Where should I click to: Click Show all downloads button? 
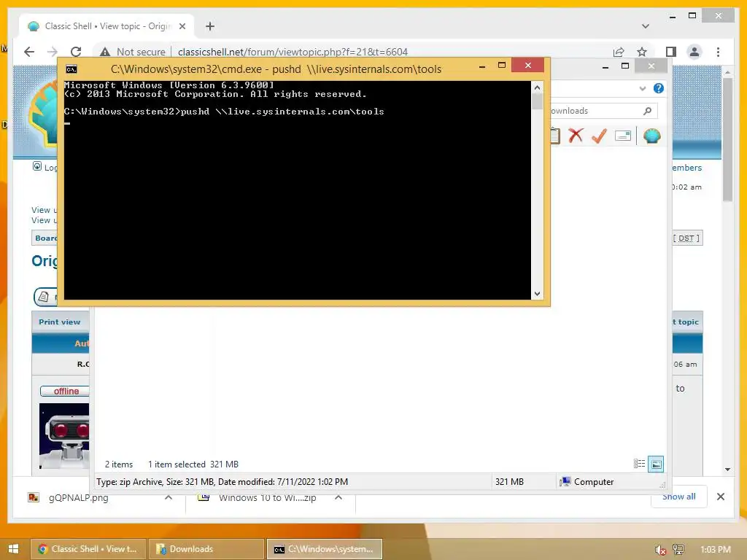point(678,497)
